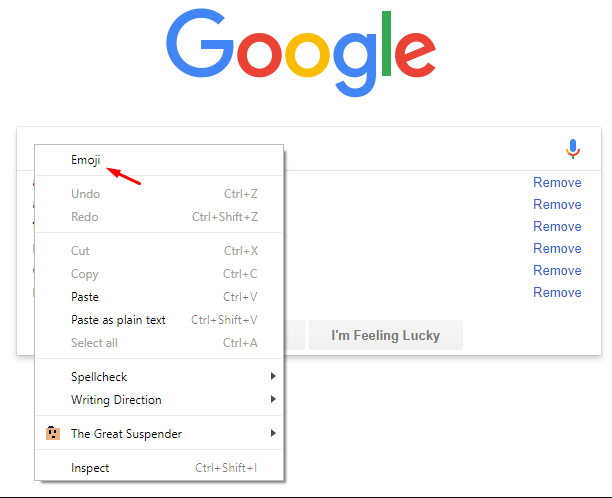Viewport: 612px width, 498px height.
Task: Click Select all in the context menu
Action: (94, 343)
